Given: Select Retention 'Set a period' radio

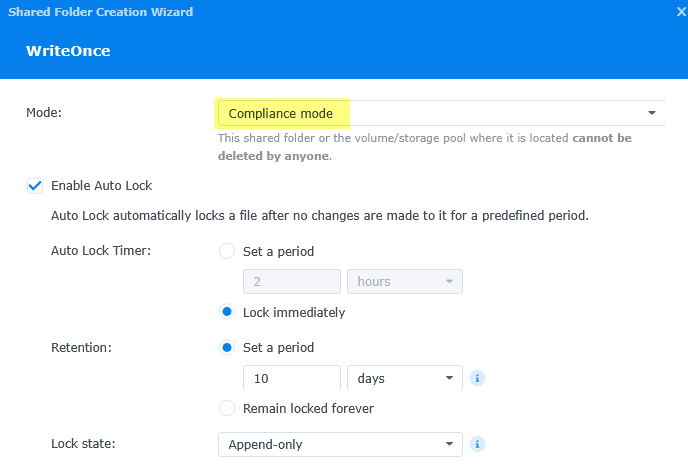Looking at the screenshot, I should click(x=227, y=348).
